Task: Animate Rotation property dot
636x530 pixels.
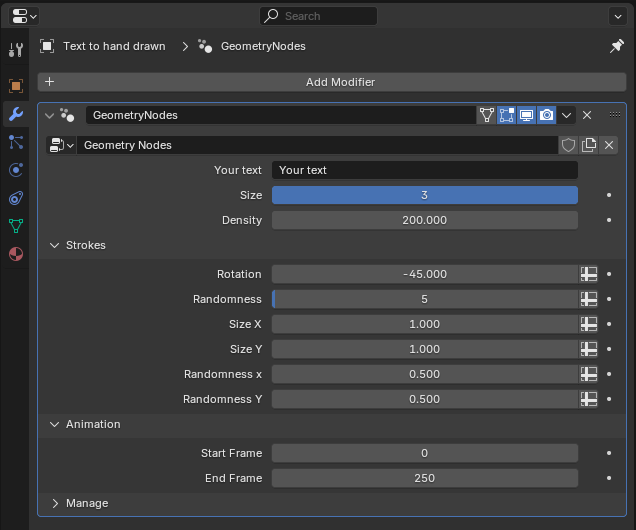Action: click(x=609, y=274)
